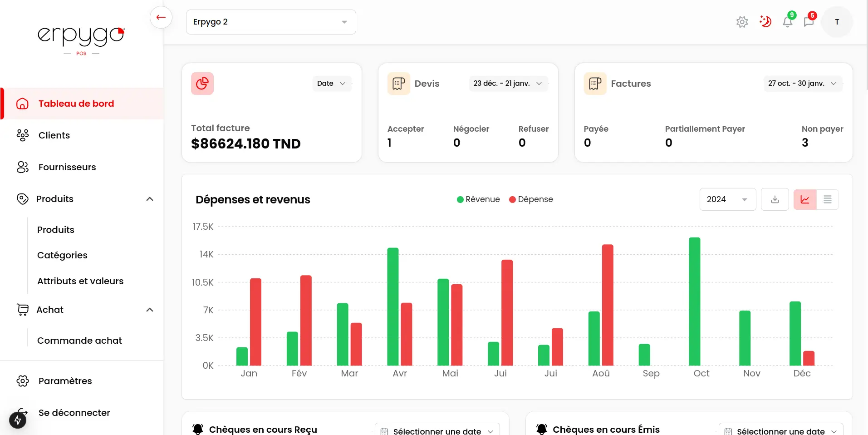Open the messages chat icon

809,22
